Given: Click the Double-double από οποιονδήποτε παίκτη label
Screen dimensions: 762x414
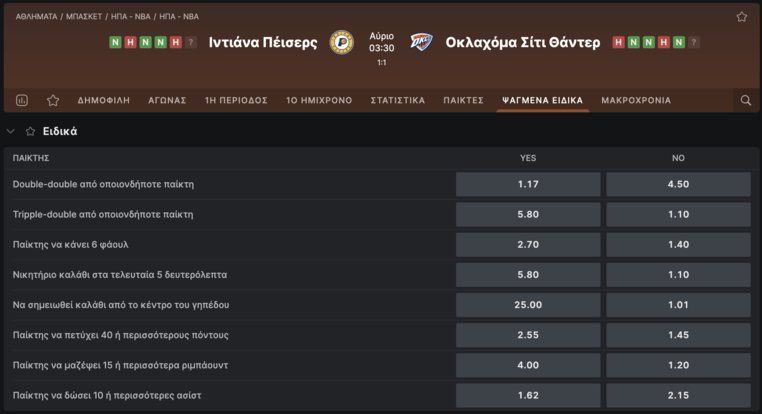Looking at the screenshot, I should coord(103,184).
